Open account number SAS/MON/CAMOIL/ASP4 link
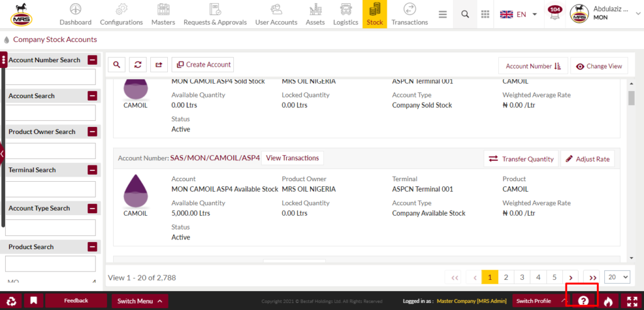The image size is (644, 310). coord(215,158)
